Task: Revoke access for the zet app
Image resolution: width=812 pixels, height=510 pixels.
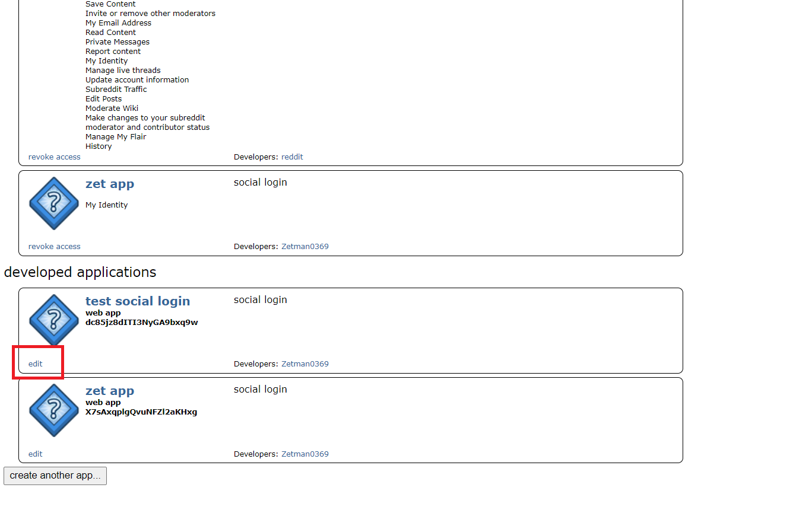Action: [54, 247]
